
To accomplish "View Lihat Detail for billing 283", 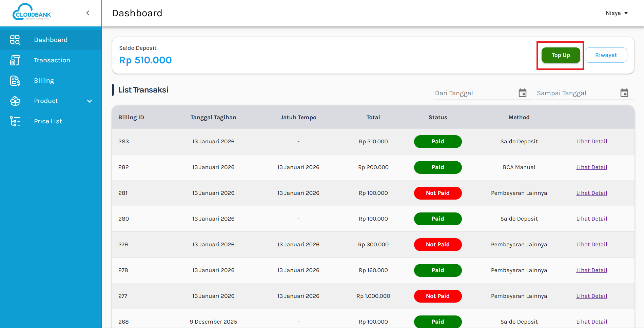I will pyautogui.click(x=591, y=142).
